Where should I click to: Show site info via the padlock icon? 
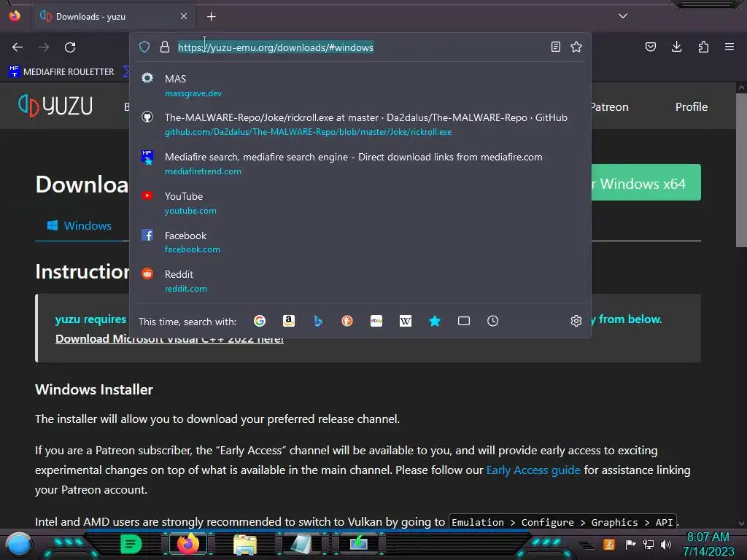click(165, 47)
